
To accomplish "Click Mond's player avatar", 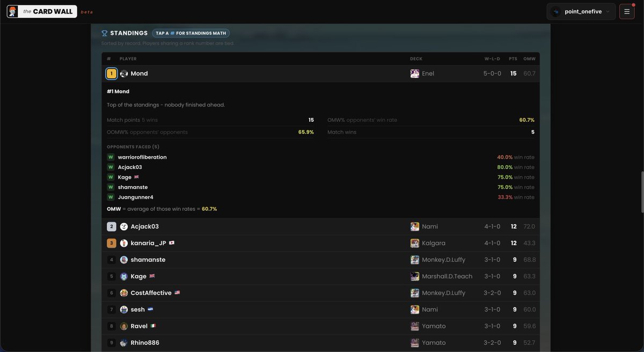I will (124, 74).
